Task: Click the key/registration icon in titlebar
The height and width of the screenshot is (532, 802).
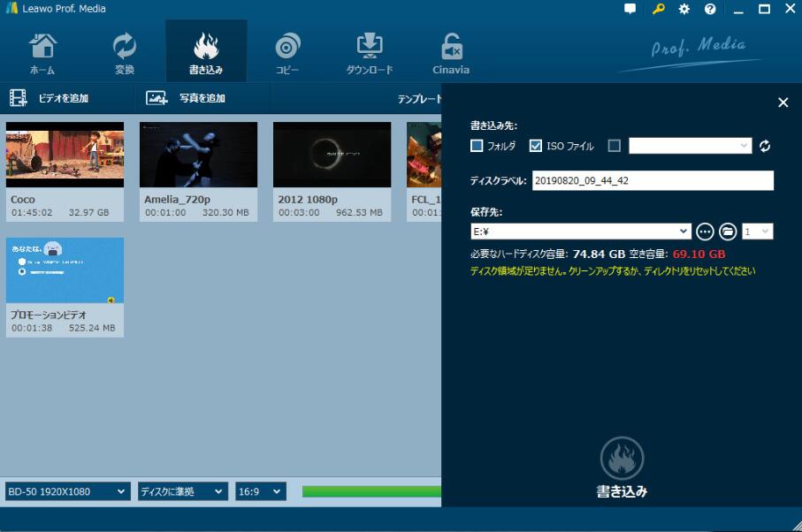Action: [x=657, y=9]
